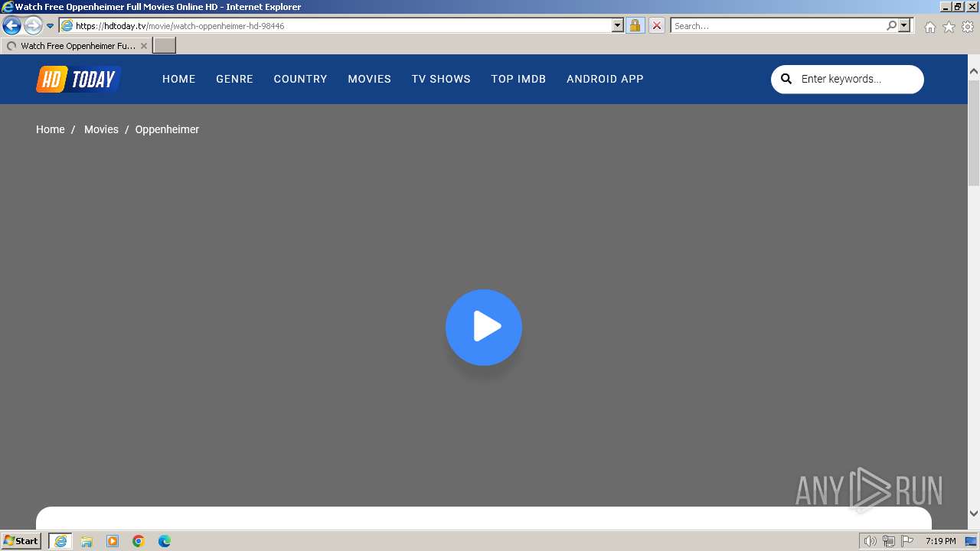The image size is (980, 551).
Task: Open the browser Home icon
Action: click(929, 27)
